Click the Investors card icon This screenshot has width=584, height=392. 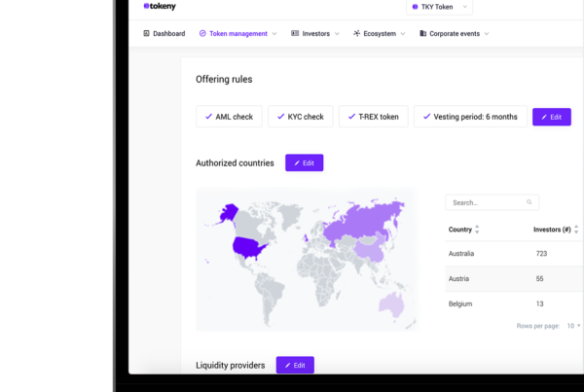(x=295, y=33)
